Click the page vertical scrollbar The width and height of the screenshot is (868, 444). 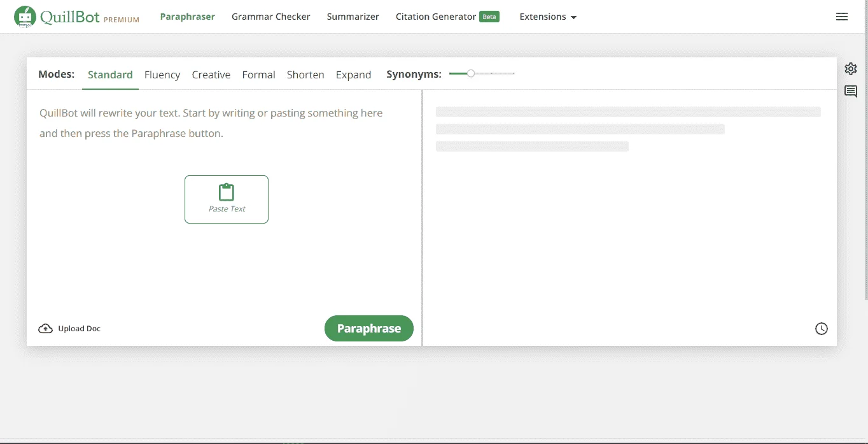pos(865,150)
